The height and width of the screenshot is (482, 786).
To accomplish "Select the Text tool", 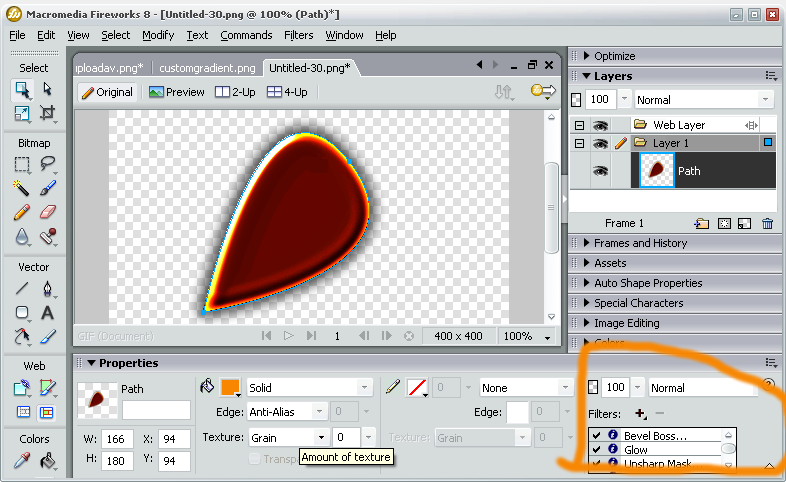I will pyautogui.click(x=47, y=314).
